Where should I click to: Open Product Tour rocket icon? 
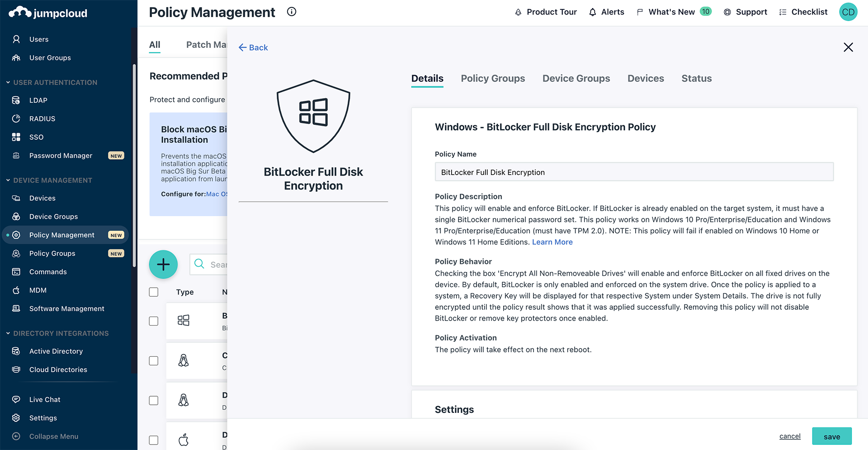[x=518, y=12]
